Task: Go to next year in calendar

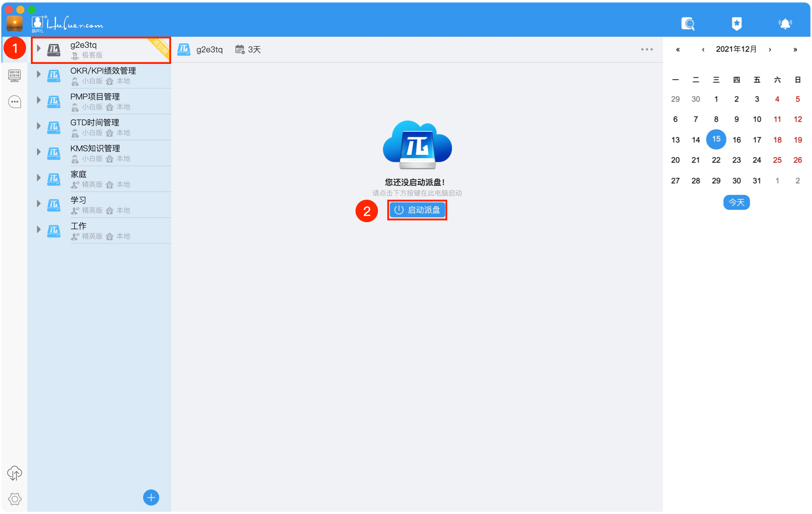Action: coord(795,49)
